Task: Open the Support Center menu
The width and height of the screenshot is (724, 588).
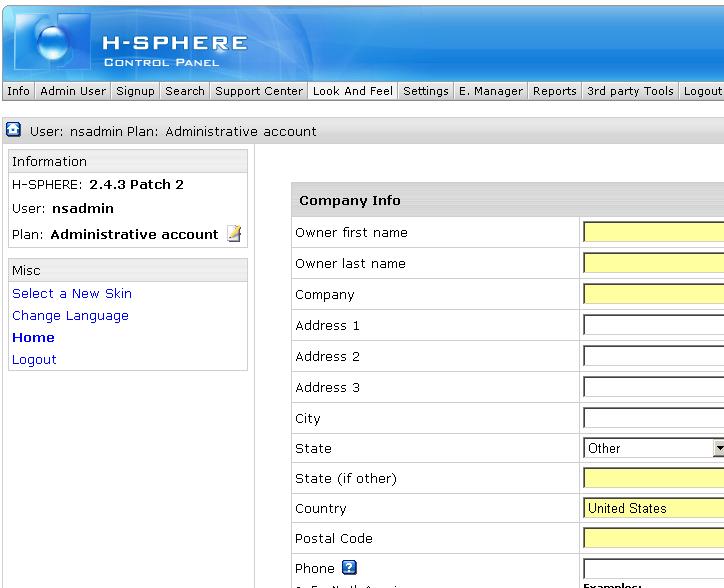Action: (x=259, y=91)
